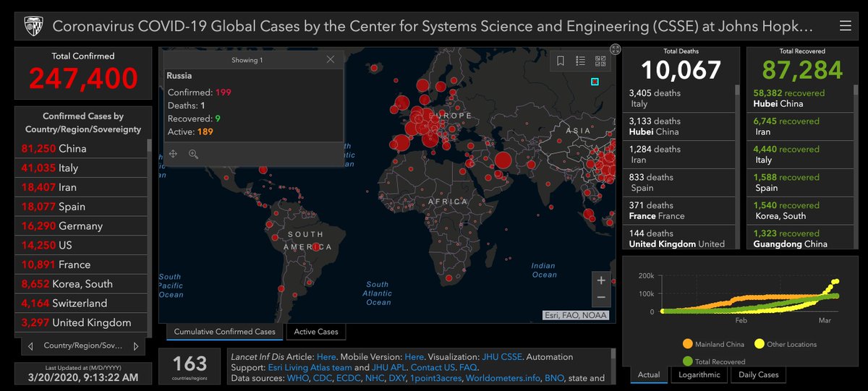Select Switzerland in the confirmed cases list
Screen dimensions: 868x391
pyautogui.click(x=80, y=304)
